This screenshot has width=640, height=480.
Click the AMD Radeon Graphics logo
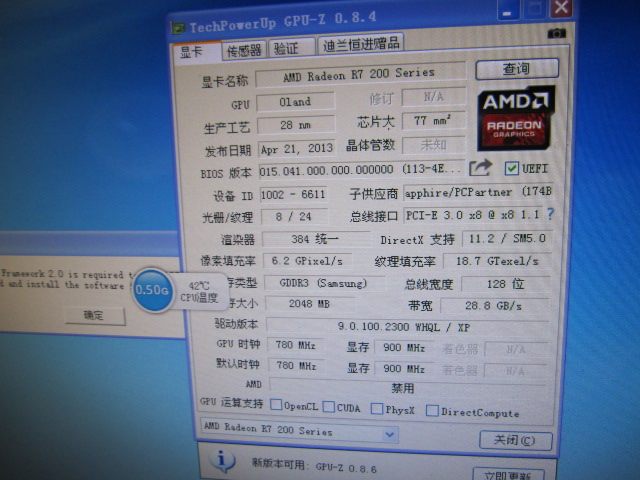pos(516,119)
